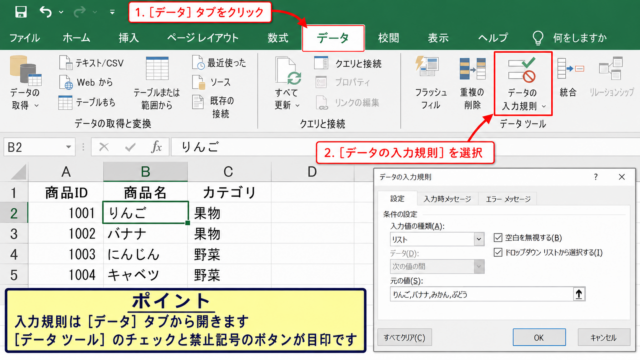Click the 元の値 source input field

click(482, 294)
